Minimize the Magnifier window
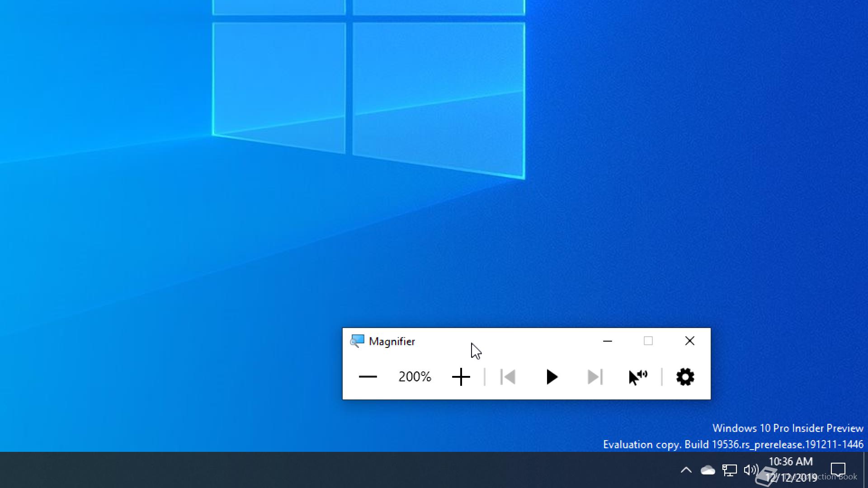Image resolution: width=868 pixels, height=488 pixels. click(x=608, y=341)
